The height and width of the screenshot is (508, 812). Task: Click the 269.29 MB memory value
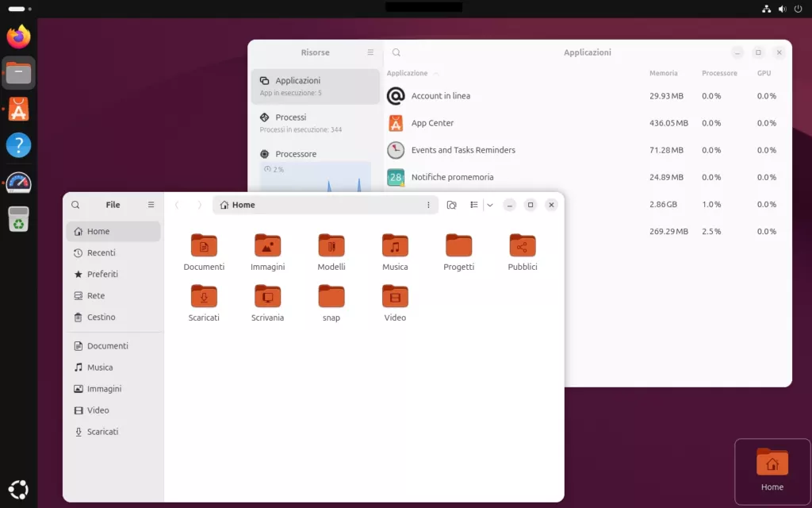point(668,231)
